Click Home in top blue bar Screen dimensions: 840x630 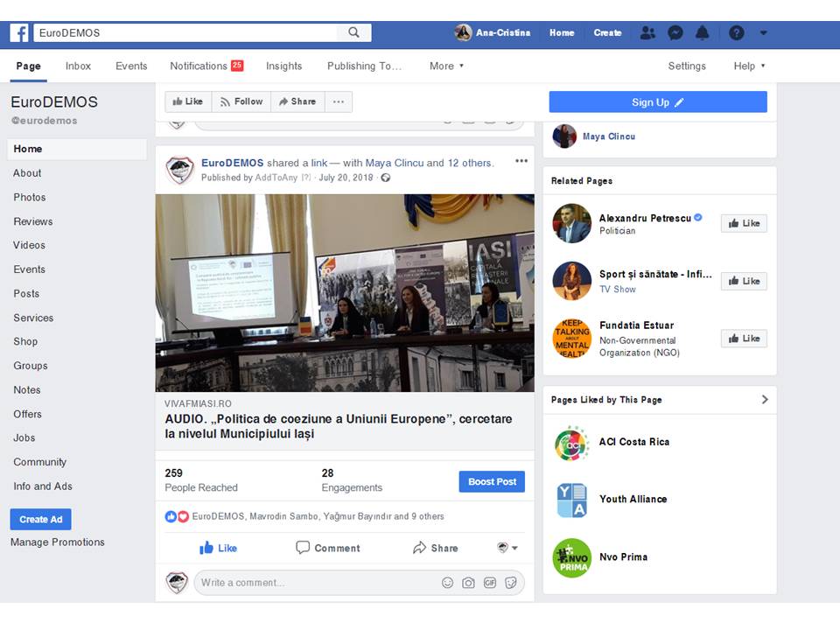(x=562, y=32)
